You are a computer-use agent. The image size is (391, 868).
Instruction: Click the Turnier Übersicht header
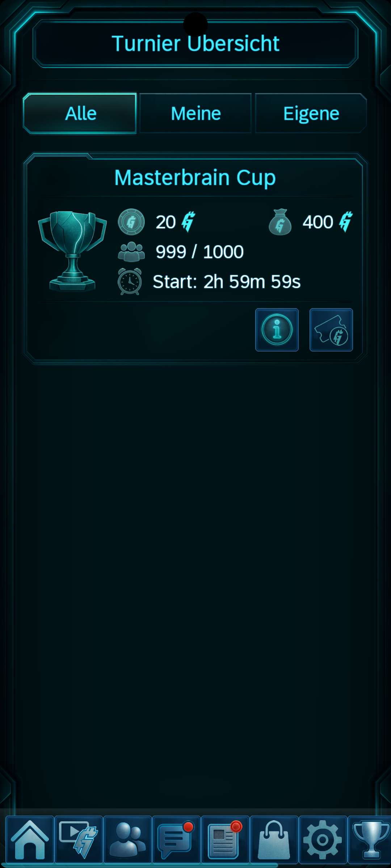(x=195, y=43)
